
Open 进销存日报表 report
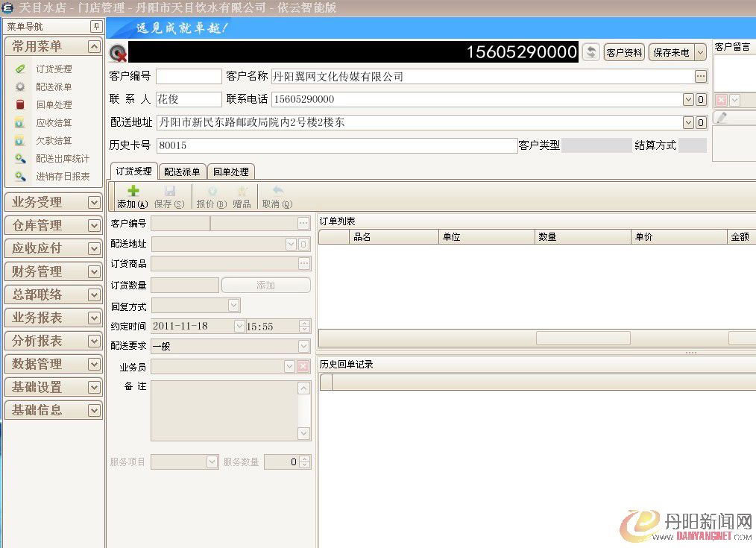click(63, 177)
